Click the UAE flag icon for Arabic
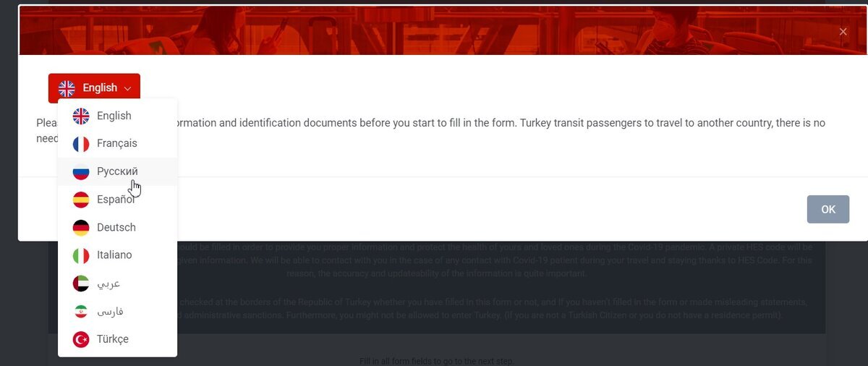Screen dimensions: 868x366 (81, 284)
